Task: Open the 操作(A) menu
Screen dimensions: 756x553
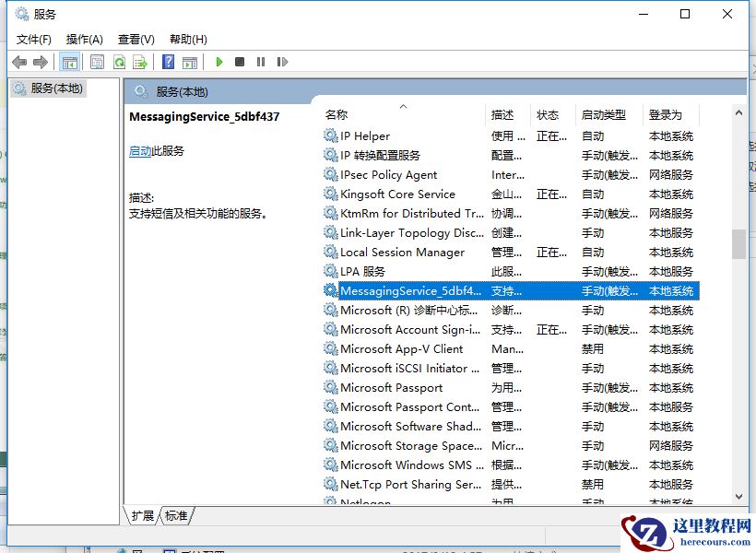Action: pyautogui.click(x=84, y=39)
